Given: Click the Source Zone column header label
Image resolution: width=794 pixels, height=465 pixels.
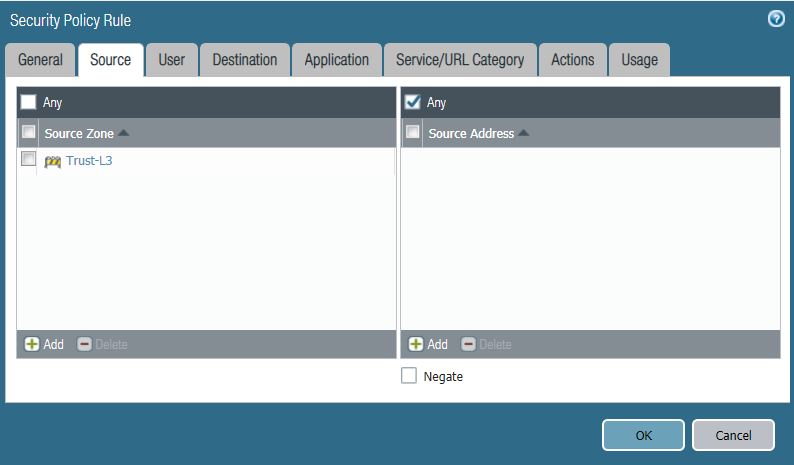Looking at the screenshot, I should (x=79, y=133).
